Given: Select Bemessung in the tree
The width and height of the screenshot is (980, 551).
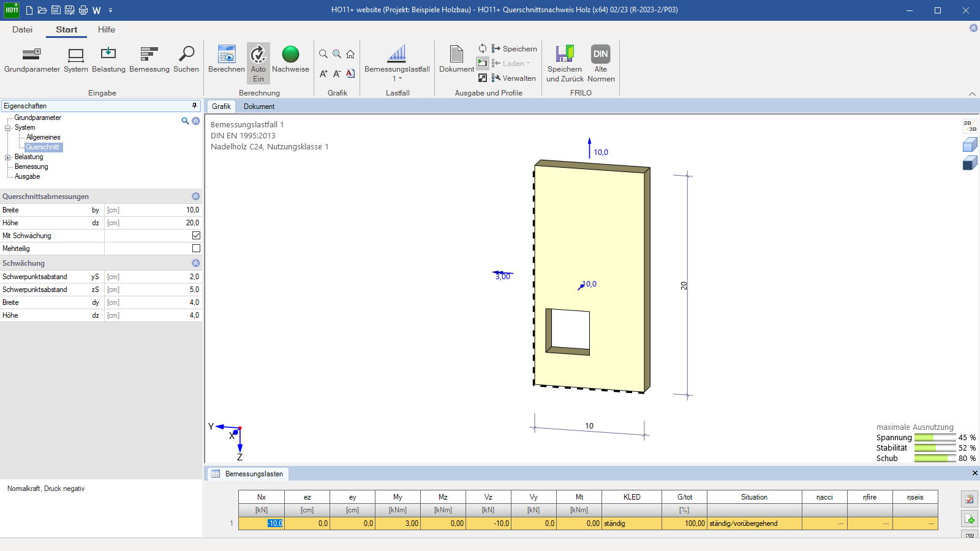Looking at the screenshot, I should coord(31,167).
